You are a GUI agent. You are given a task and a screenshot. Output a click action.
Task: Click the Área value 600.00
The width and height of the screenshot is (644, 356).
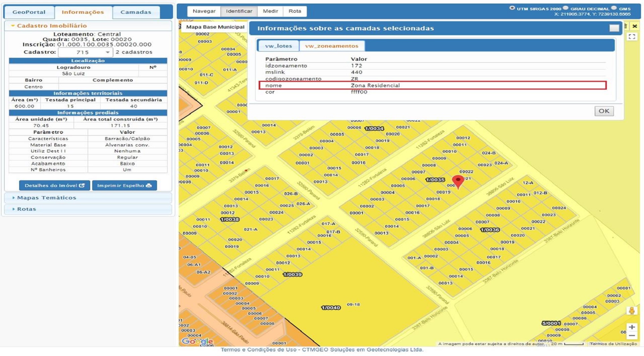[x=24, y=106]
